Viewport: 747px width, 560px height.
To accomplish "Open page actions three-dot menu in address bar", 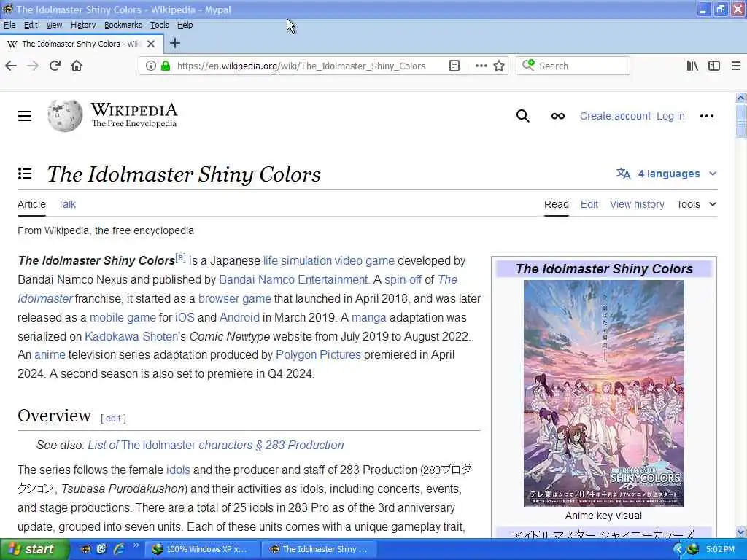I will click(481, 66).
